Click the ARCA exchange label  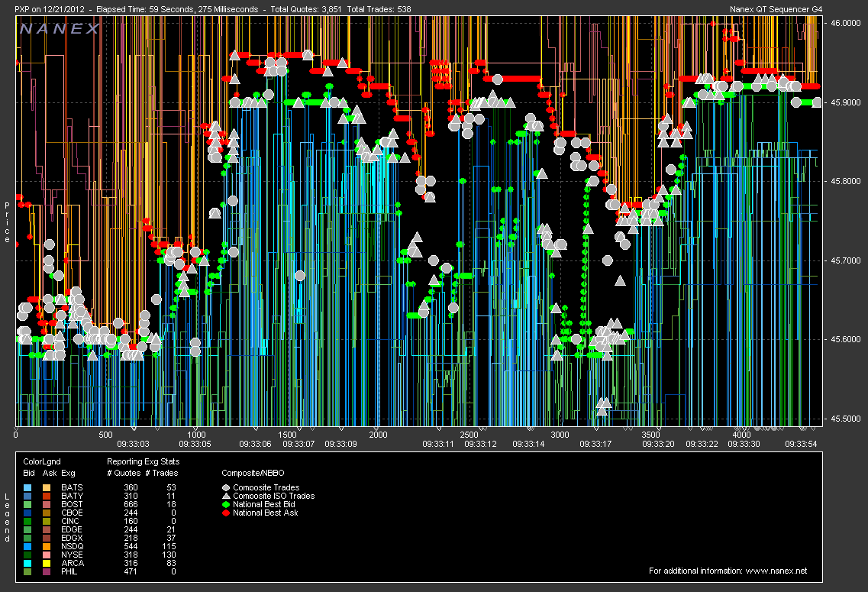click(73, 563)
